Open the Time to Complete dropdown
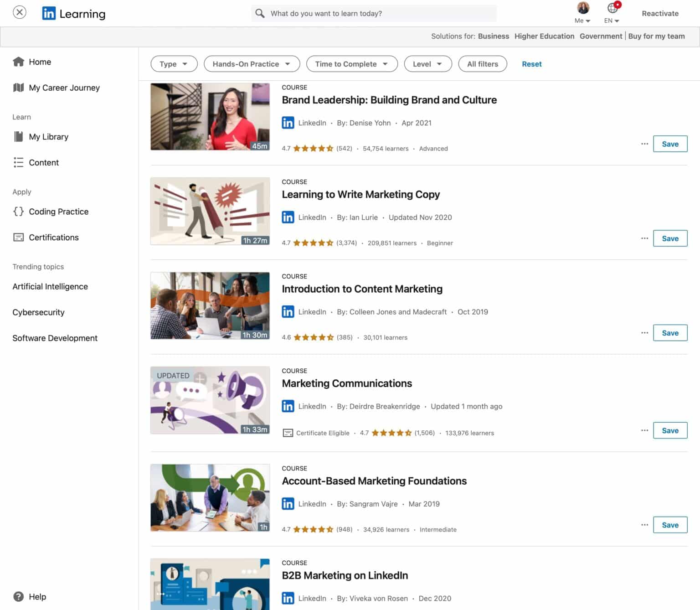The image size is (700, 610). point(351,64)
